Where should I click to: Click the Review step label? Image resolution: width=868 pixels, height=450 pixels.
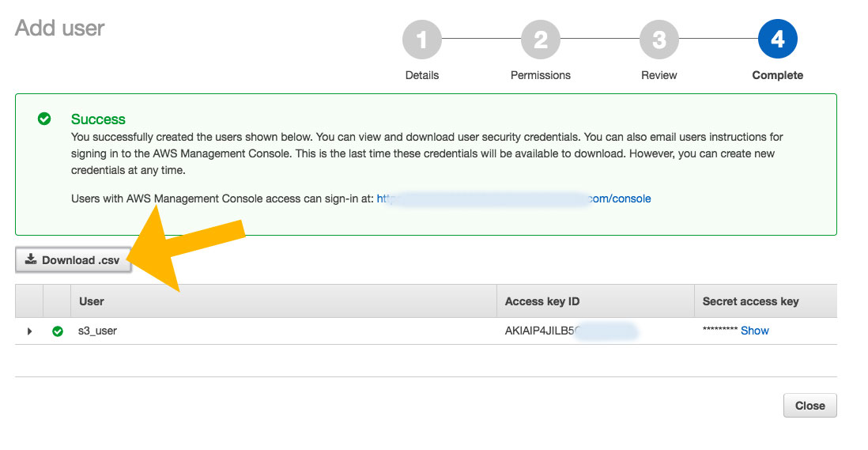tap(659, 75)
